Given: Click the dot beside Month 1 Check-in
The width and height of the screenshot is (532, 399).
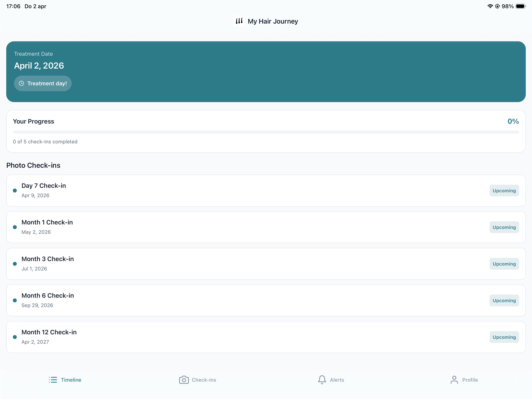Looking at the screenshot, I should (15, 227).
